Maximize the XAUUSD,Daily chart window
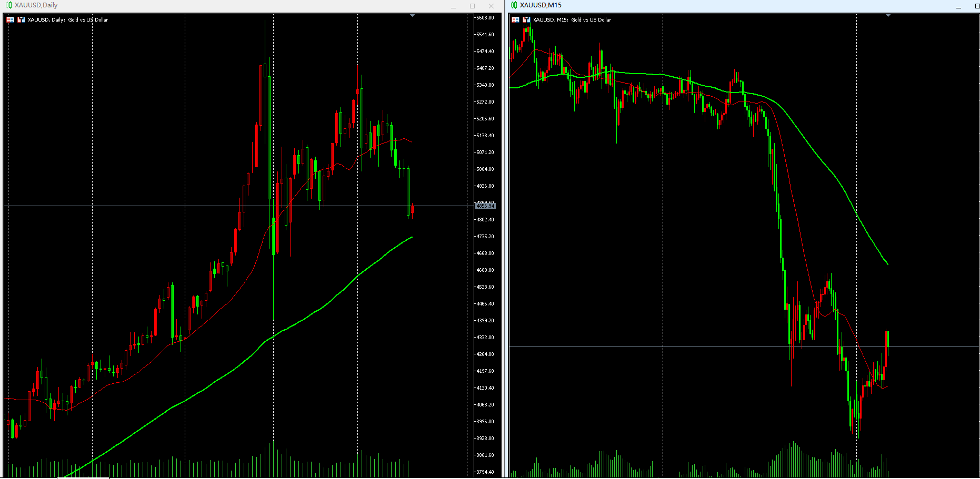This screenshot has height=479, width=980. pyautogui.click(x=472, y=6)
